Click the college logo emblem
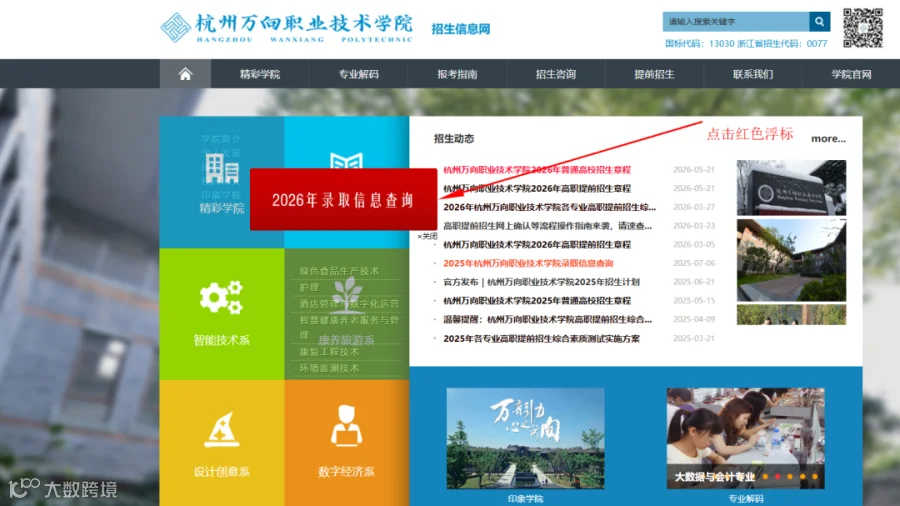 click(x=175, y=28)
